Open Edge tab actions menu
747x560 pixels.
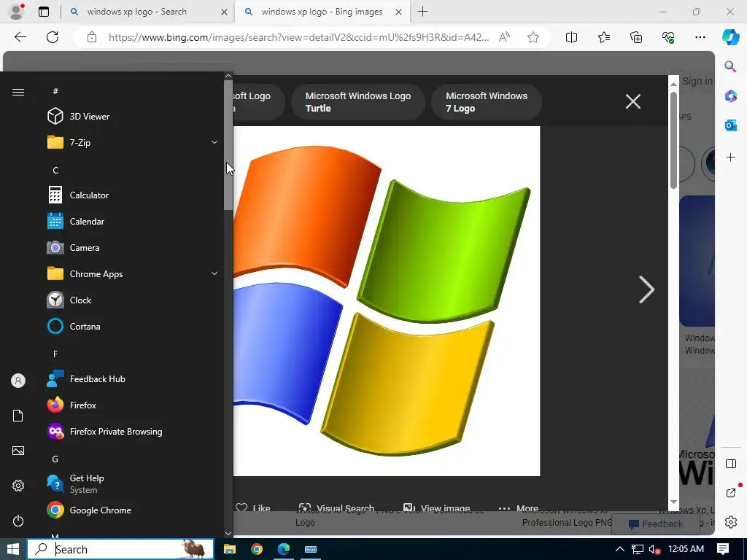[44, 12]
